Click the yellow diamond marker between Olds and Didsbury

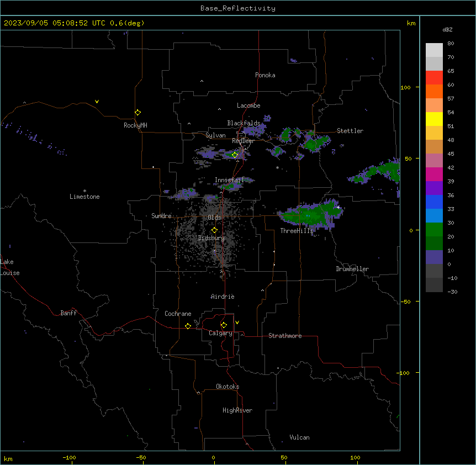(x=214, y=230)
